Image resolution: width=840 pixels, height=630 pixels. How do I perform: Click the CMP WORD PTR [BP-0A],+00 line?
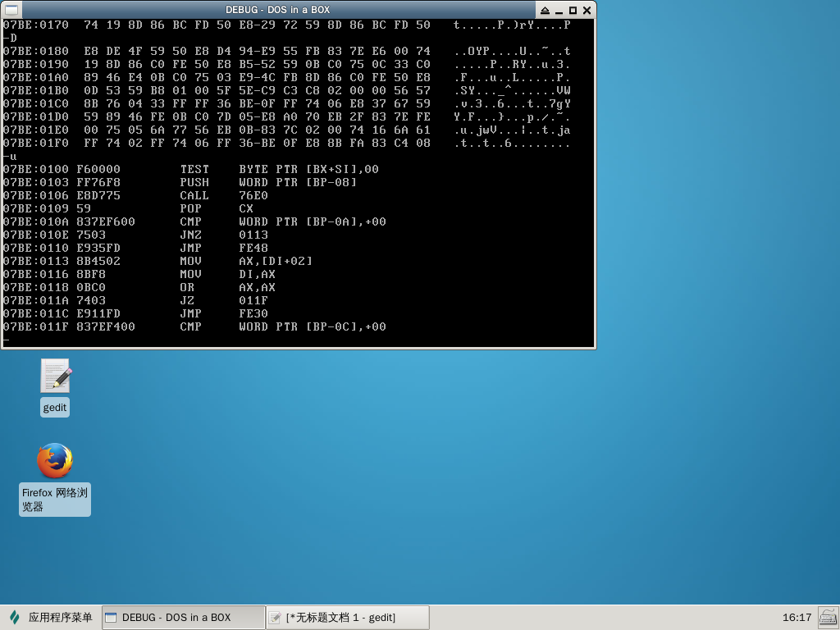(194, 221)
